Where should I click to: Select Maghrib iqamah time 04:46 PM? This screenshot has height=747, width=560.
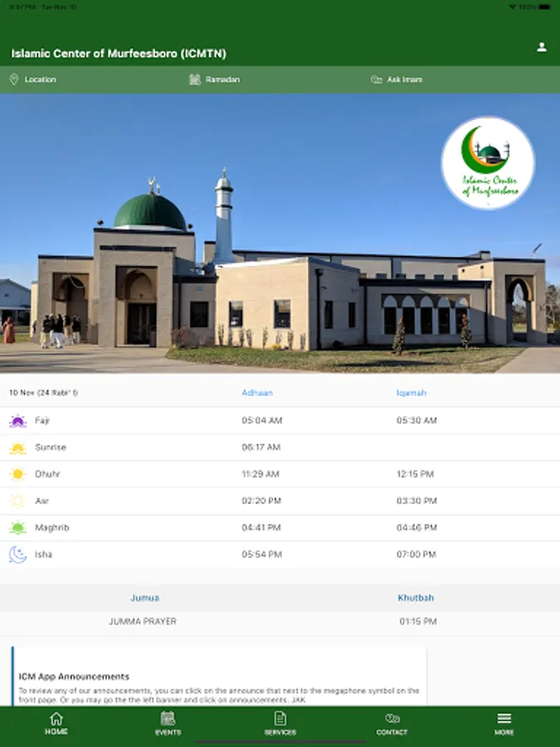416,527
